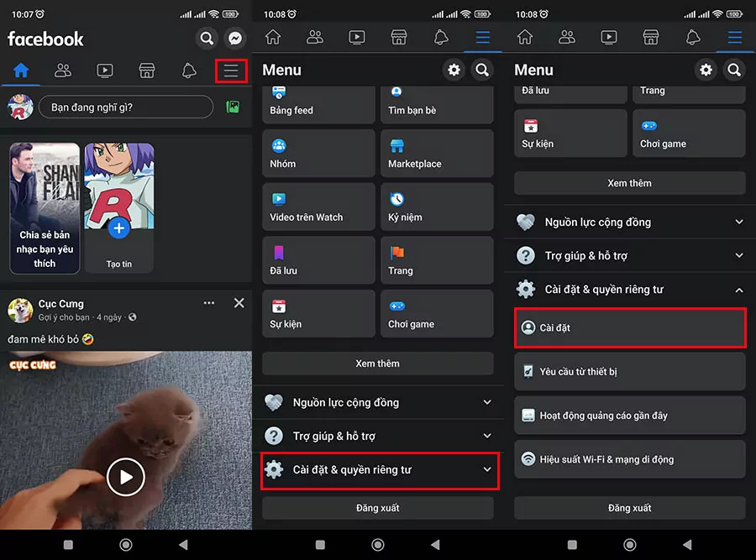Expand 'Trợ giúp & hỗ trợ' in middle screen
Viewport: 756px width, 560px height.
(x=378, y=436)
